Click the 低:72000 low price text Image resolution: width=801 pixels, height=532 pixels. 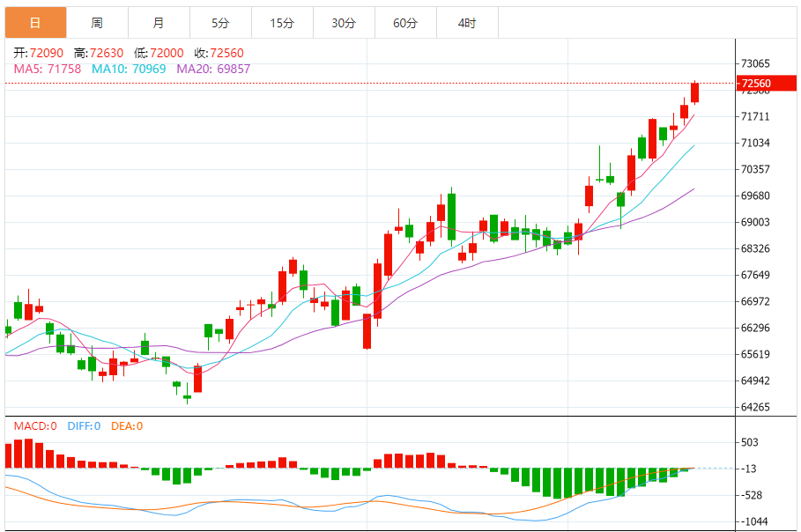coord(159,53)
